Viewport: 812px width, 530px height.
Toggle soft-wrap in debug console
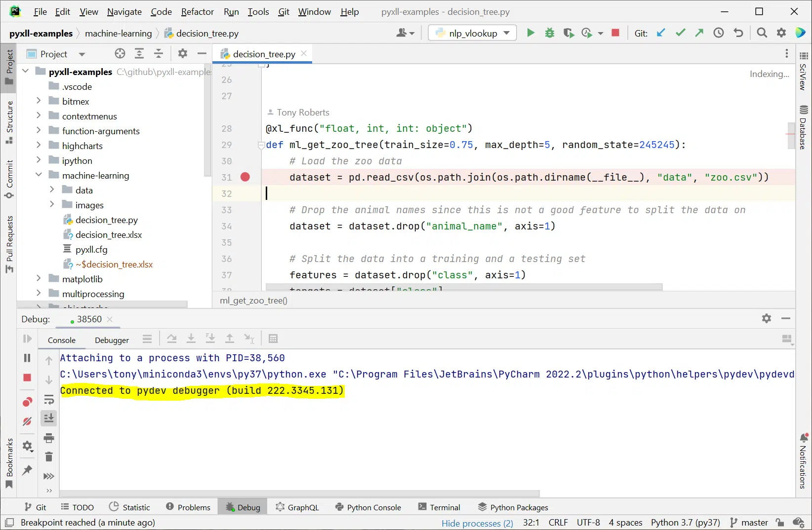click(49, 399)
